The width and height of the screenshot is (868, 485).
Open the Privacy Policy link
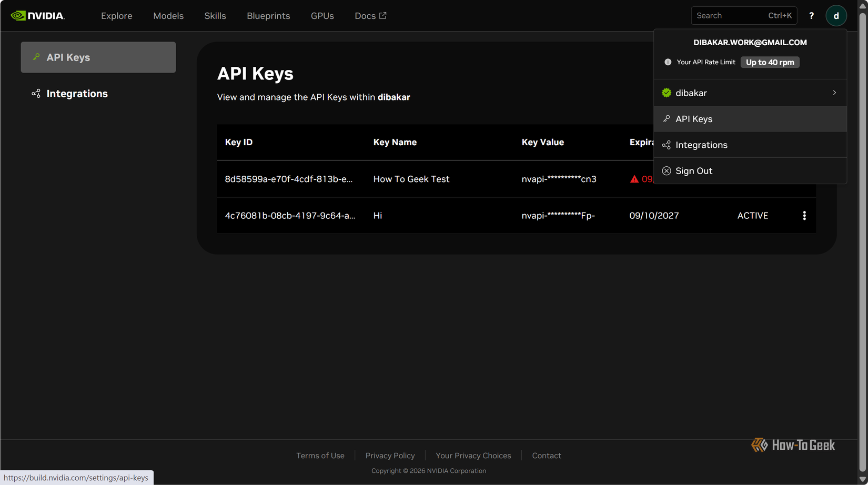(x=390, y=456)
